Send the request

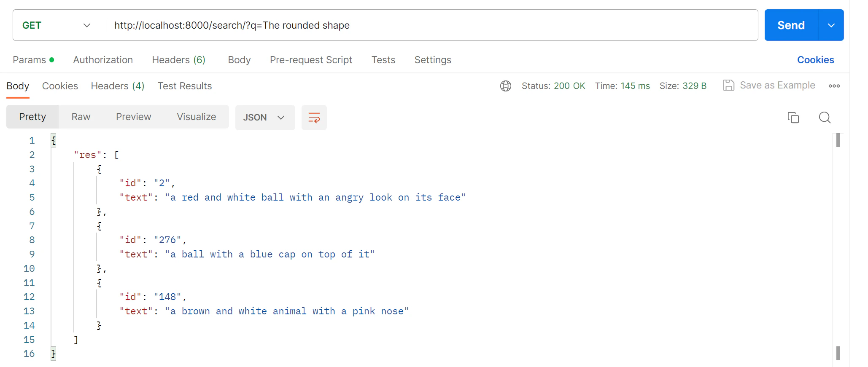(791, 25)
